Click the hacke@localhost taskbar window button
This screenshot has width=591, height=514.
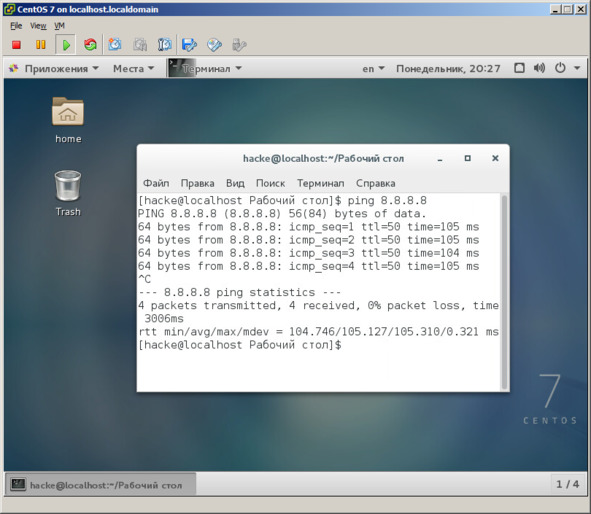coord(101,485)
